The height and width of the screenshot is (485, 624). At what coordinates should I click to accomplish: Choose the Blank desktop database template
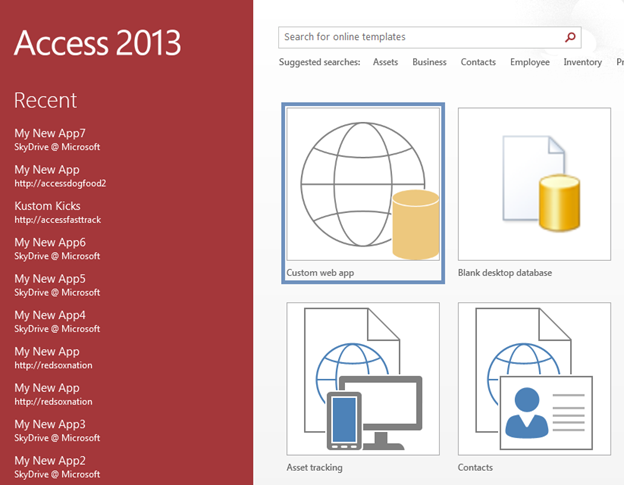click(x=534, y=192)
